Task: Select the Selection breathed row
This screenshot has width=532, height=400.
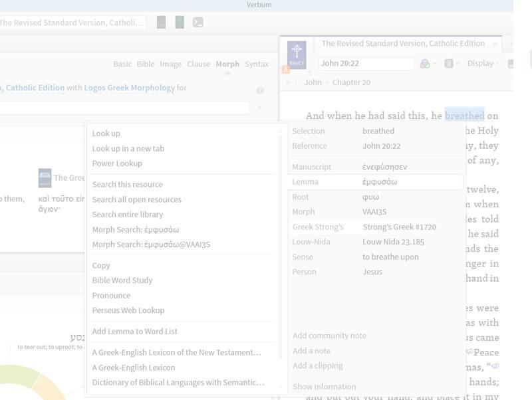Action: 376,131
